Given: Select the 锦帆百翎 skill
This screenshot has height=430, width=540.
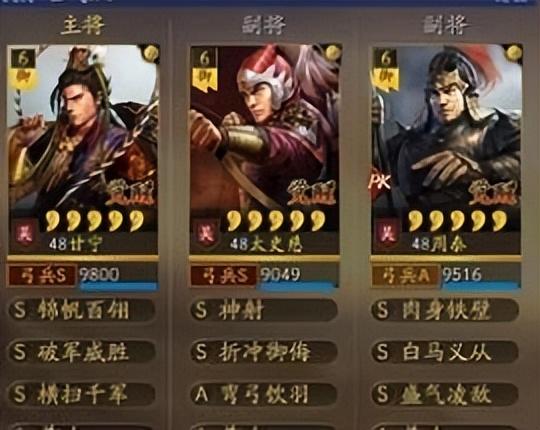Looking at the screenshot, I should [82, 310].
